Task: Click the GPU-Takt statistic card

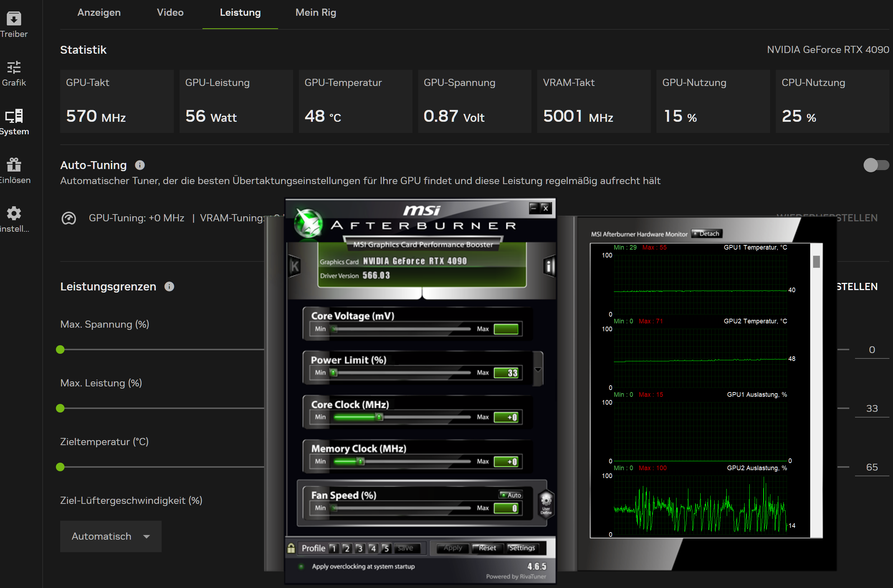Action: 117,101
